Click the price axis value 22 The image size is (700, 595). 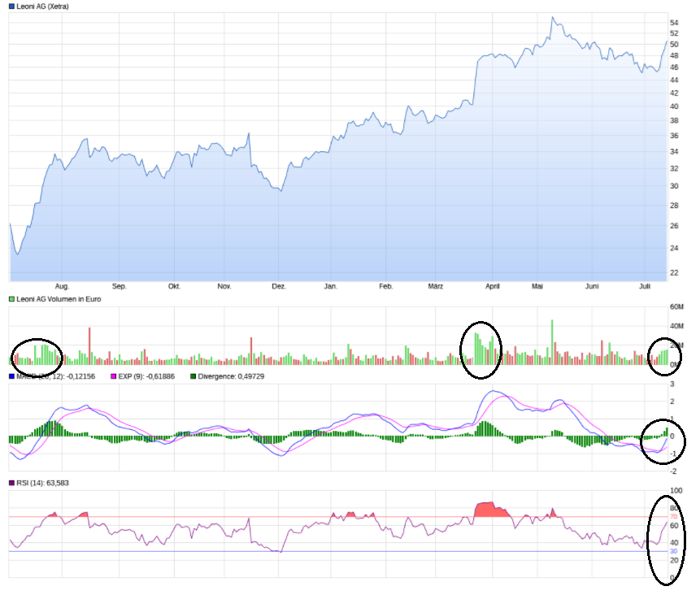(x=674, y=273)
